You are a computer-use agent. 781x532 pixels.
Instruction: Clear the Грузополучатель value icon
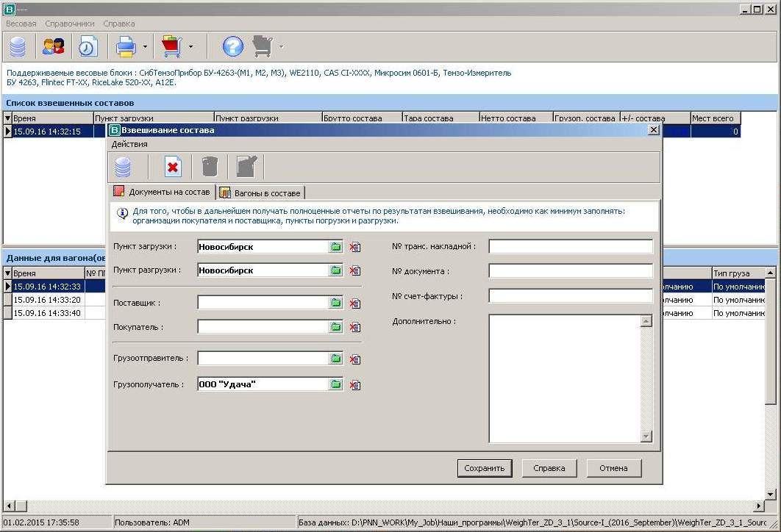coord(355,384)
